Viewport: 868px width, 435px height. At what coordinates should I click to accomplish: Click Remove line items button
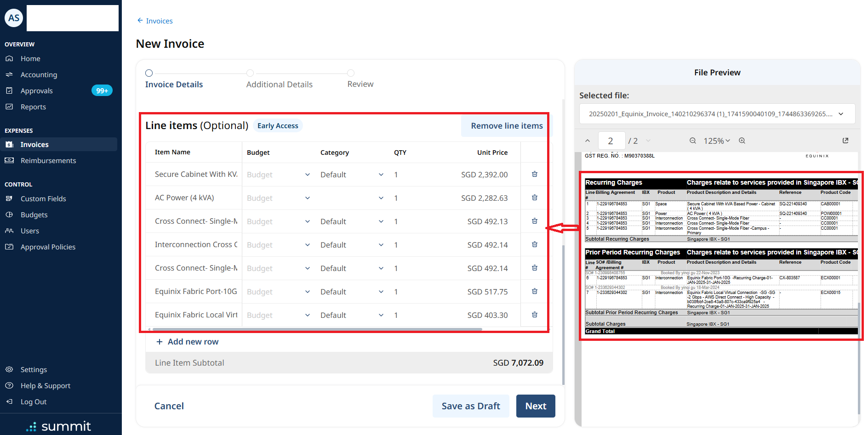point(507,126)
